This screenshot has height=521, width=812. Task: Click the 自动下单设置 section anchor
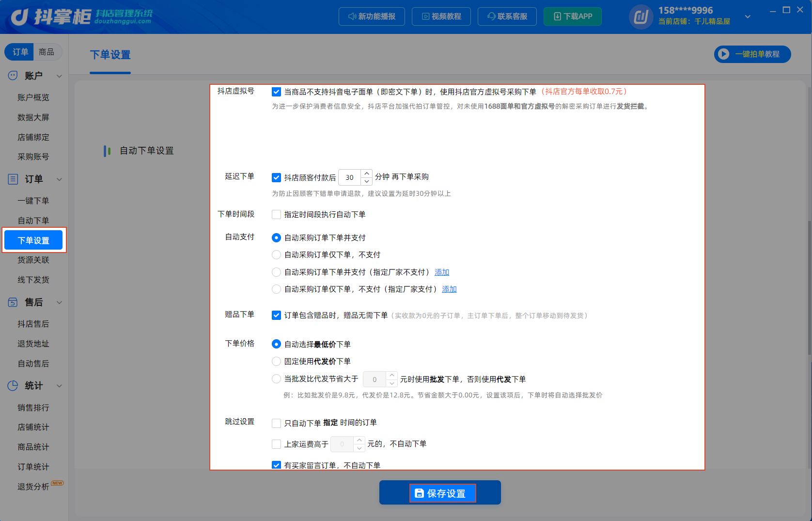pos(146,151)
